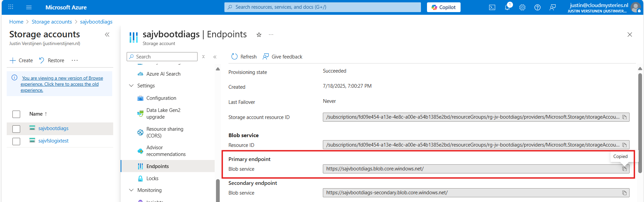Collapse the Monitoring menu section
644x202 pixels.
click(131, 190)
